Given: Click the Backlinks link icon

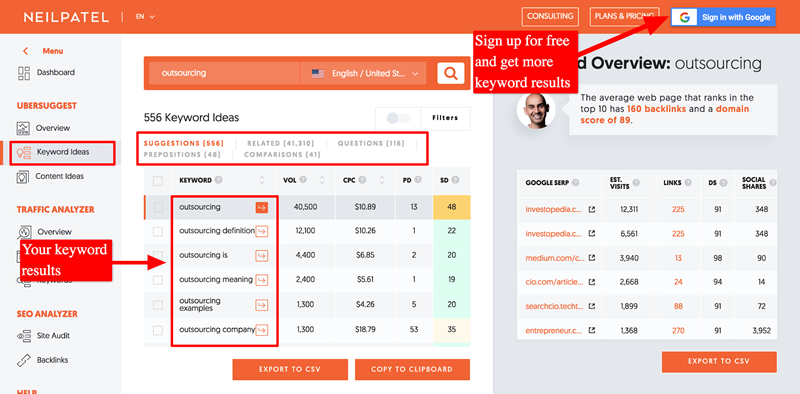Looking at the screenshot, I should click(x=24, y=360).
